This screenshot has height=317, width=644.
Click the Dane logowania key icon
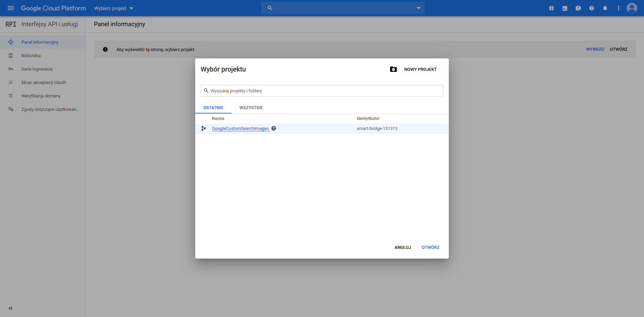click(11, 69)
